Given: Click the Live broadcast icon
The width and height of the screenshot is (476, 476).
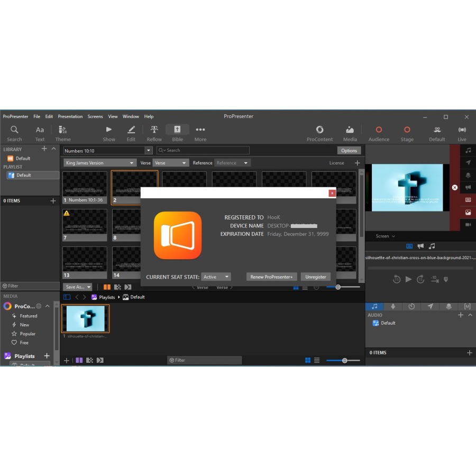Looking at the screenshot, I should (x=462, y=134).
